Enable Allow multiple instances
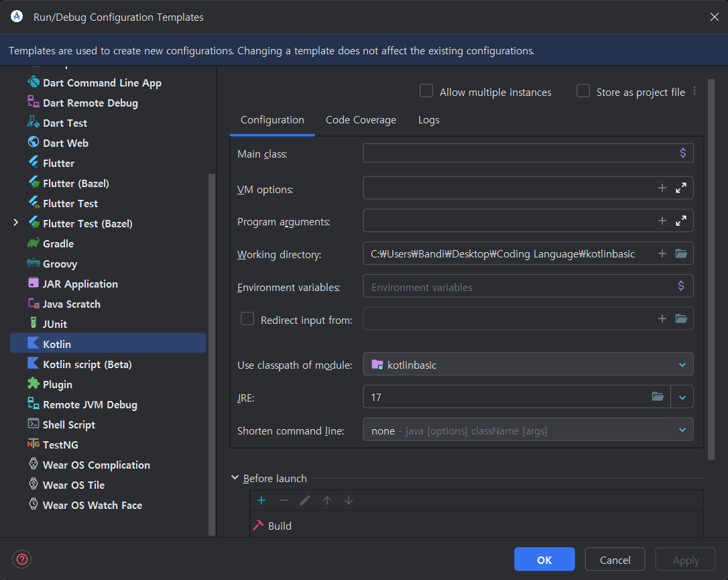This screenshot has width=728, height=580. point(426,91)
